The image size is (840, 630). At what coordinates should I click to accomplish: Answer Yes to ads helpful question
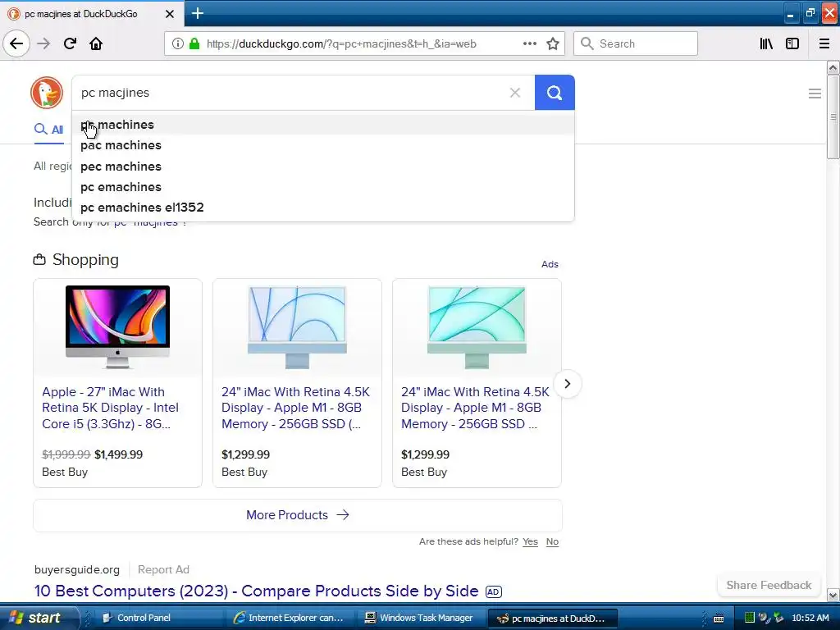click(531, 541)
